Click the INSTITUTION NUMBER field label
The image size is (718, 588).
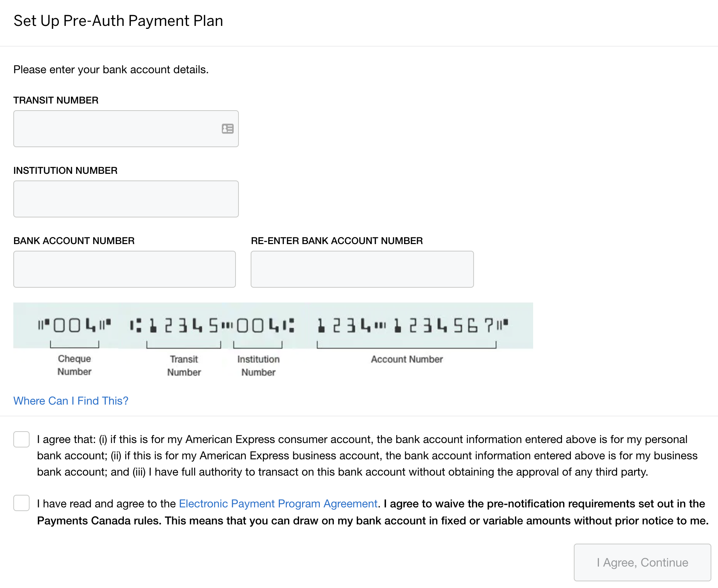point(65,170)
